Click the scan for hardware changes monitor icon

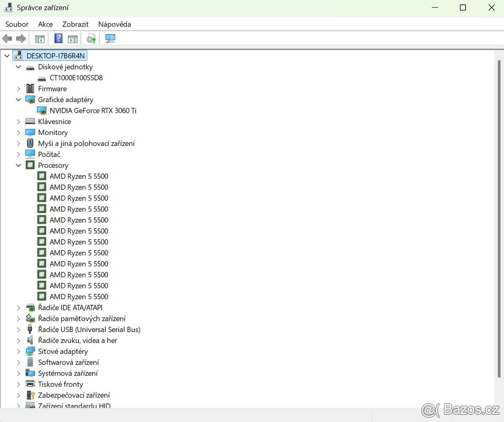pyautogui.click(x=110, y=39)
